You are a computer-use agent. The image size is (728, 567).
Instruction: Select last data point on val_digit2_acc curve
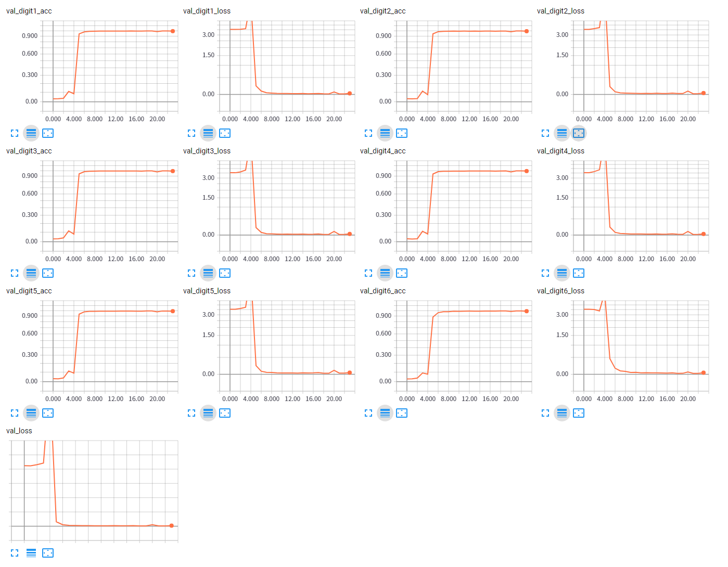tap(527, 31)
